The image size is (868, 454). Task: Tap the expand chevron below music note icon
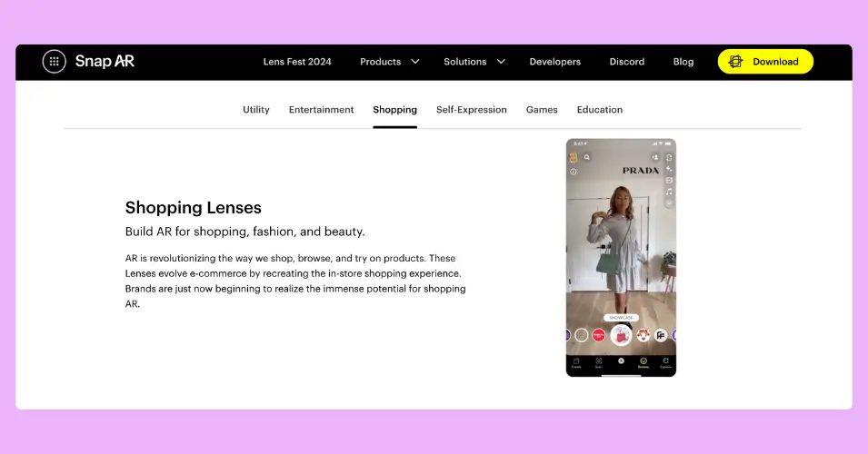669,203
